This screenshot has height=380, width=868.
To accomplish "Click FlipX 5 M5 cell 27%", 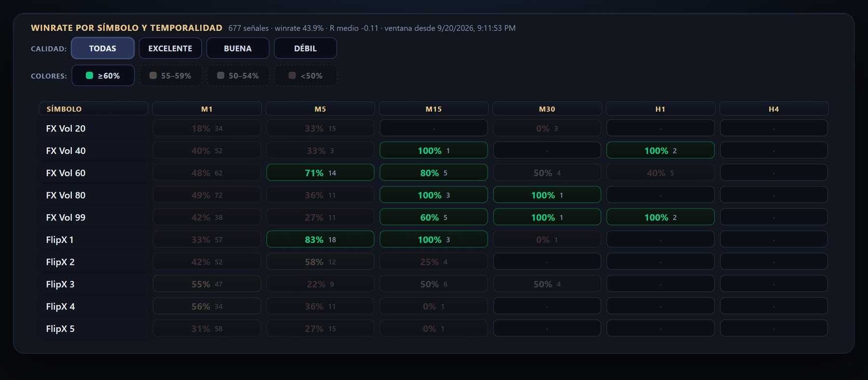I will tap(320, 328).
